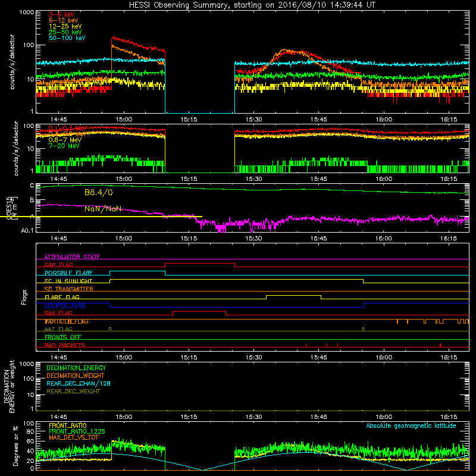
Task: Pick the 50-100 keV legend label
Action: click(x=67, y=38)
